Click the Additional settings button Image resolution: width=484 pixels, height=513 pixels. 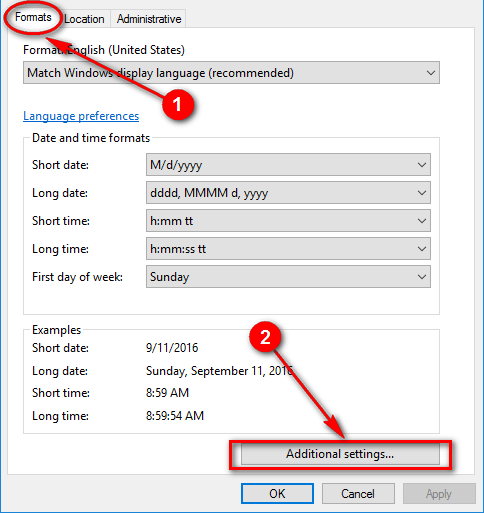(x=340, y=454)
